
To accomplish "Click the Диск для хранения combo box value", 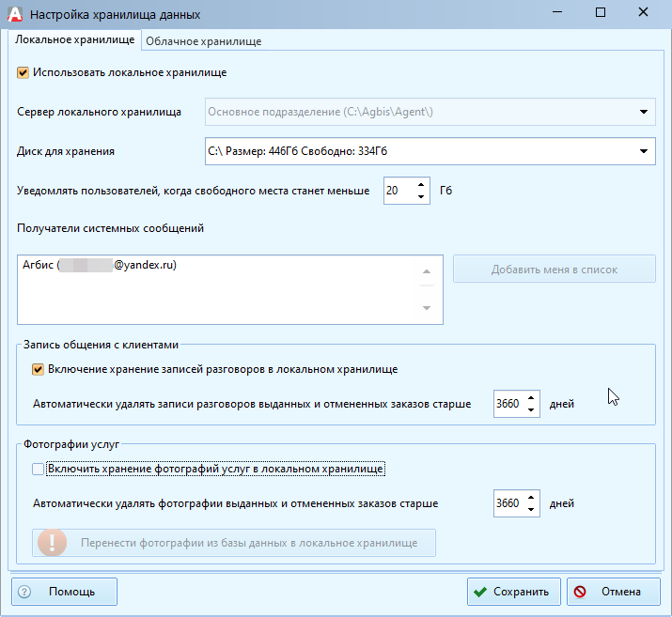I will 430,151.
